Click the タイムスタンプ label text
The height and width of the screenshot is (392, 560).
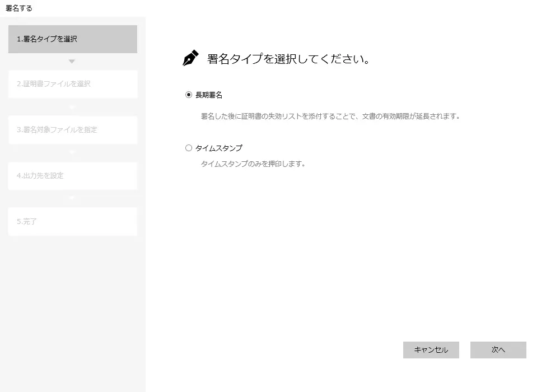tap(218, 148)
